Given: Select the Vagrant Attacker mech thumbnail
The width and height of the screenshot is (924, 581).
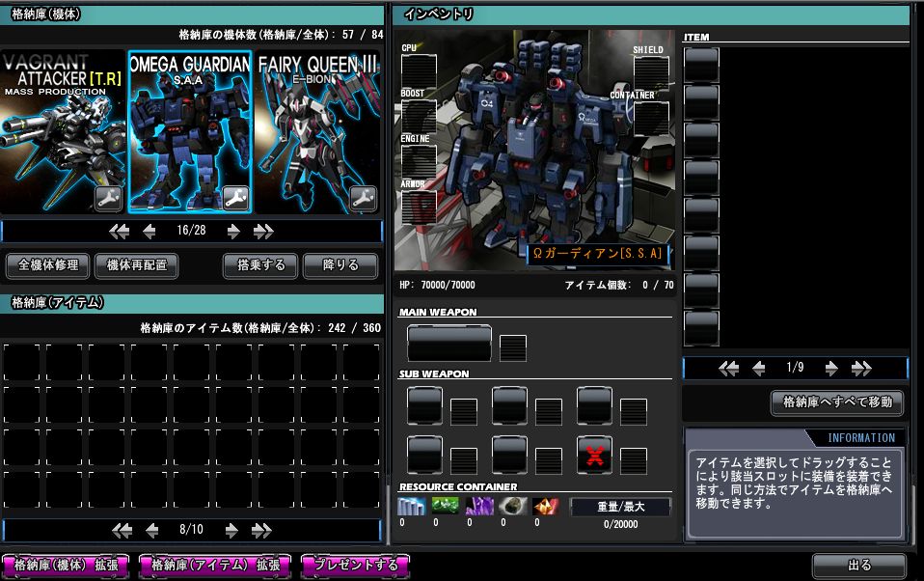Looking at the screenshot, I should pyautogui.click(x=63, y=131).
